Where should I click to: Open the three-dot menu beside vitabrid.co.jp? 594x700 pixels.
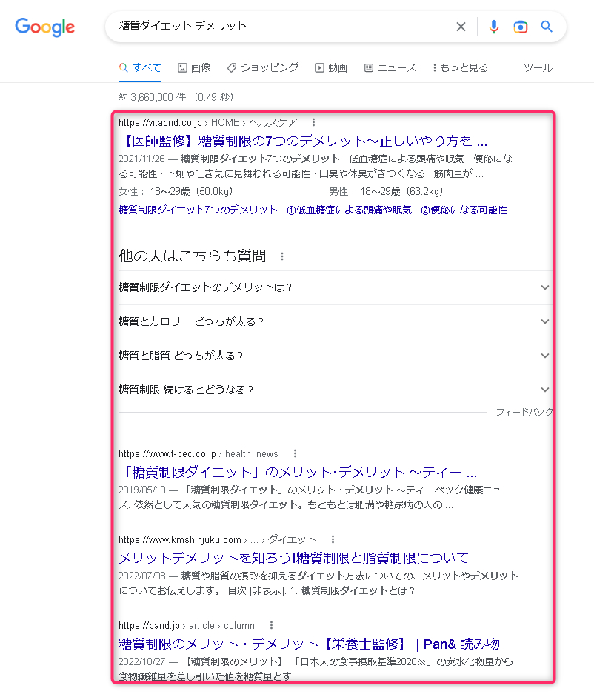click(x=314, y=122)
